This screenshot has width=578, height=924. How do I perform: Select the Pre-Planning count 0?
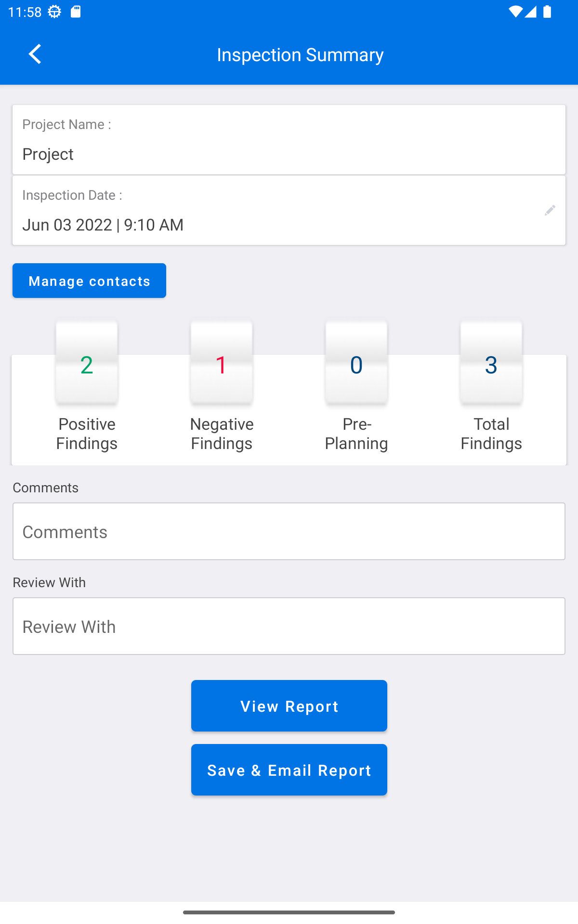click(356, 364)
